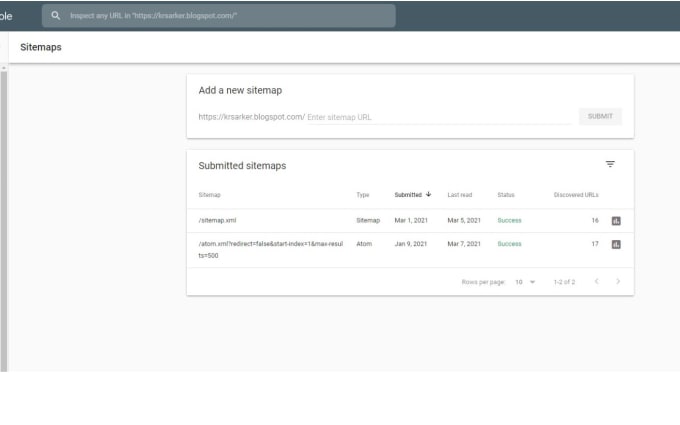Click the discovered URLs count 17
Viewport: 680px width, 425px height.
point(595,244)
